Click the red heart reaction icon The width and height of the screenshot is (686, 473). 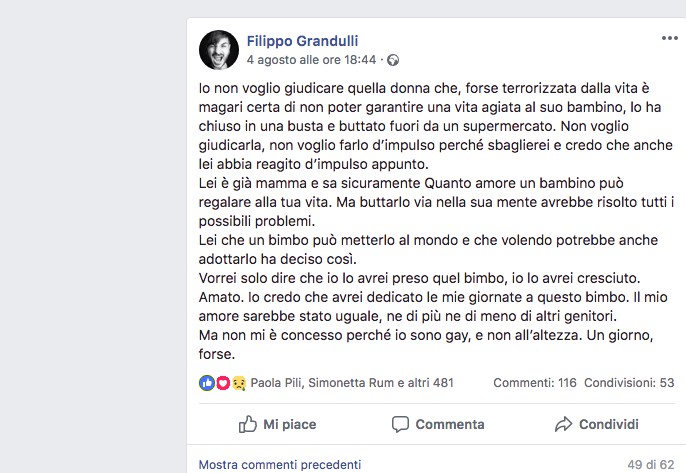223,383
